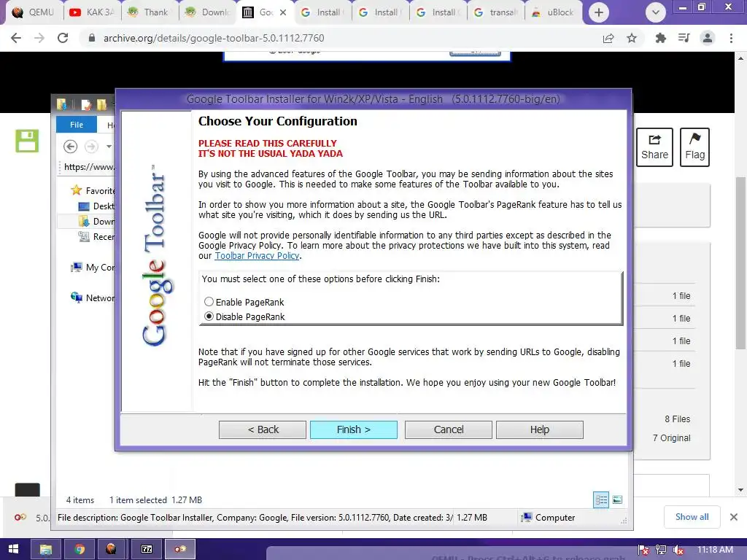
Task: Open Chrome's three-dot menu
Action: click(731, 38)
